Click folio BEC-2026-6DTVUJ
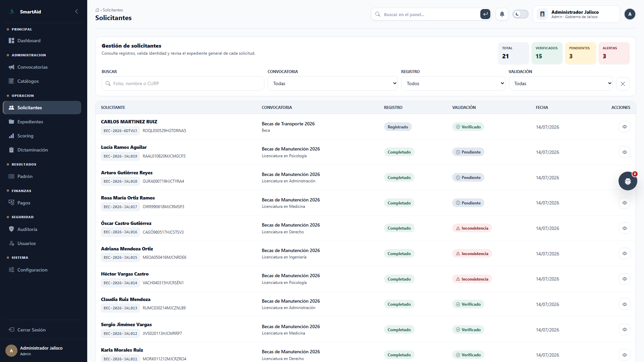This screenshot has width=644, height=362. click(x=120, y=131)
